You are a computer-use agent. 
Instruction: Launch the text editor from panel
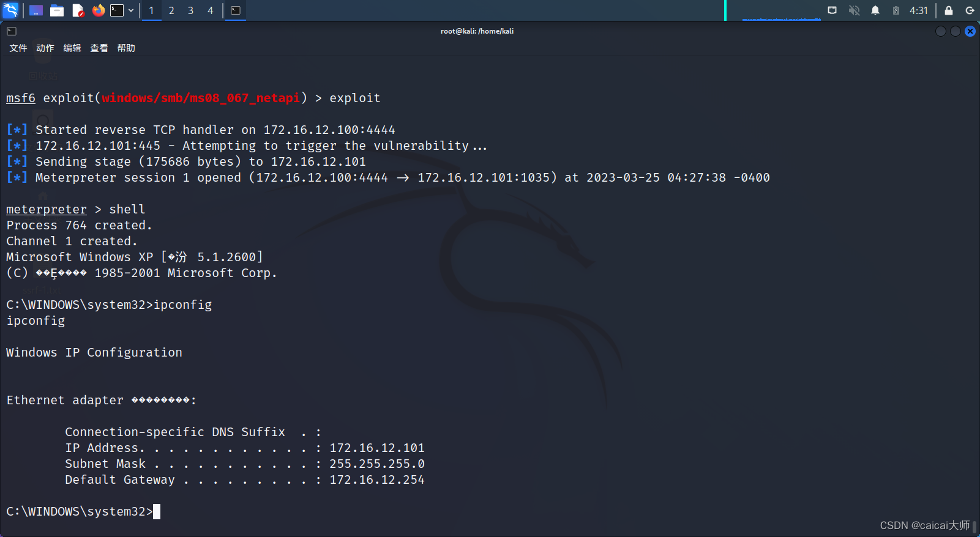(x=78, y=10)
